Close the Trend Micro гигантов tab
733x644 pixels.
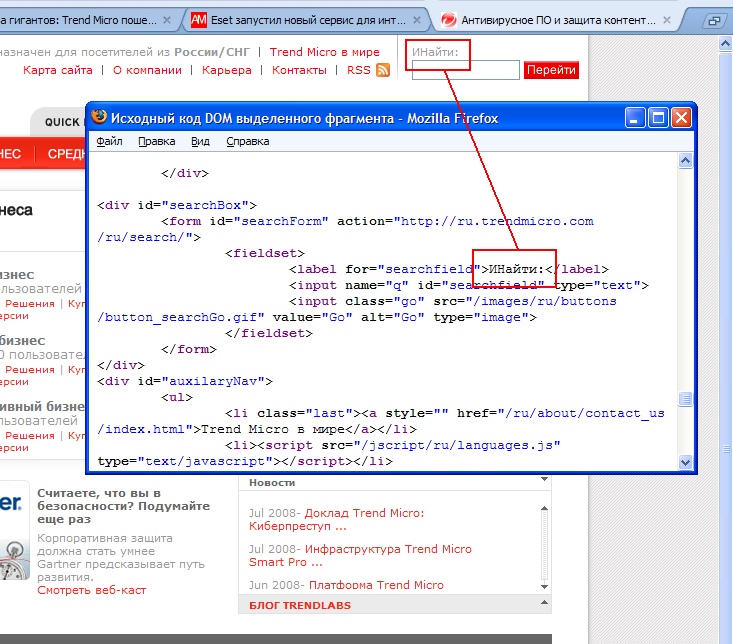167,20
